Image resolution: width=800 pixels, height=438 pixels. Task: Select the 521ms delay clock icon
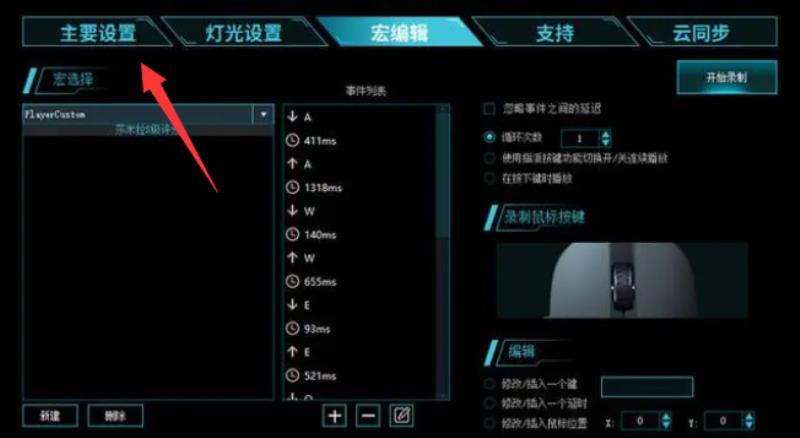coord(292,376)
